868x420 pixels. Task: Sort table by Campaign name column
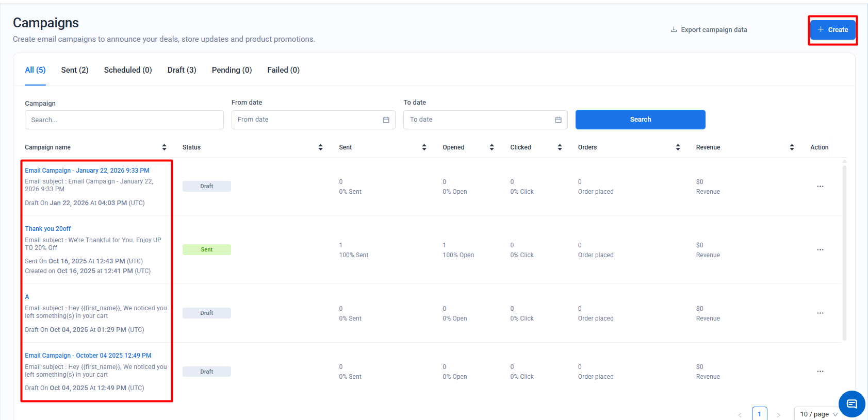164,147
